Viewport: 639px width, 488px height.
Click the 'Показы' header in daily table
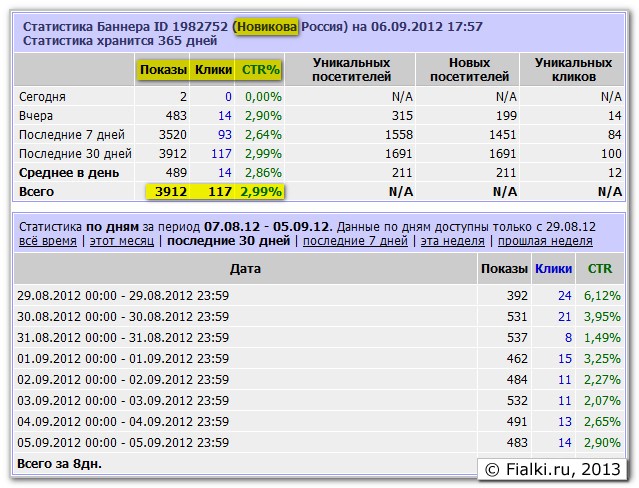point(503,269)
